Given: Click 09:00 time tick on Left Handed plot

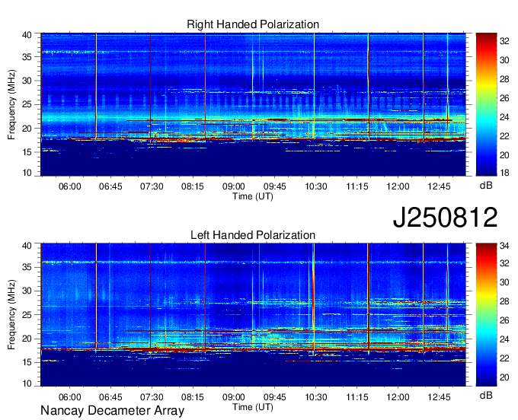Looking at the screenshot, I should click(x=234, y=397).
